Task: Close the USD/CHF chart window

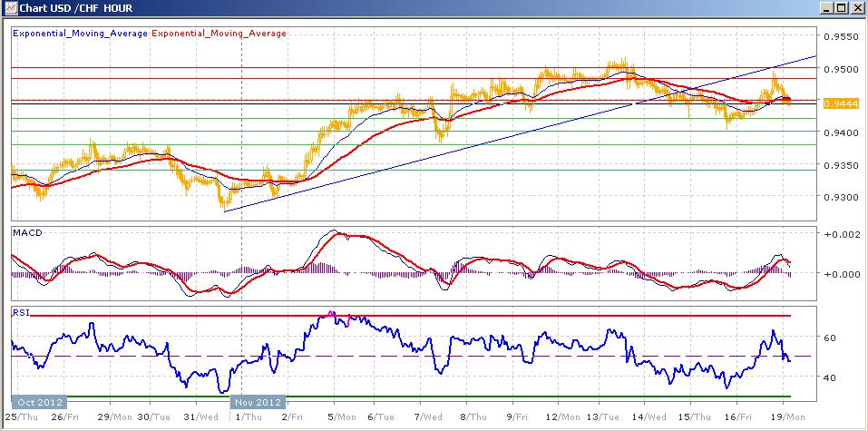Action: 855,8
